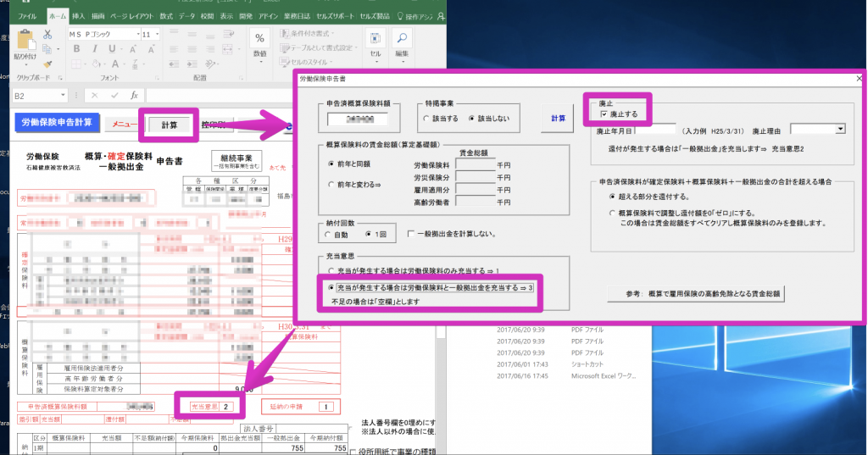The image size is (868, 455).
Task: Decrease font size with the smaller A icon
Action: pos(151,49)
